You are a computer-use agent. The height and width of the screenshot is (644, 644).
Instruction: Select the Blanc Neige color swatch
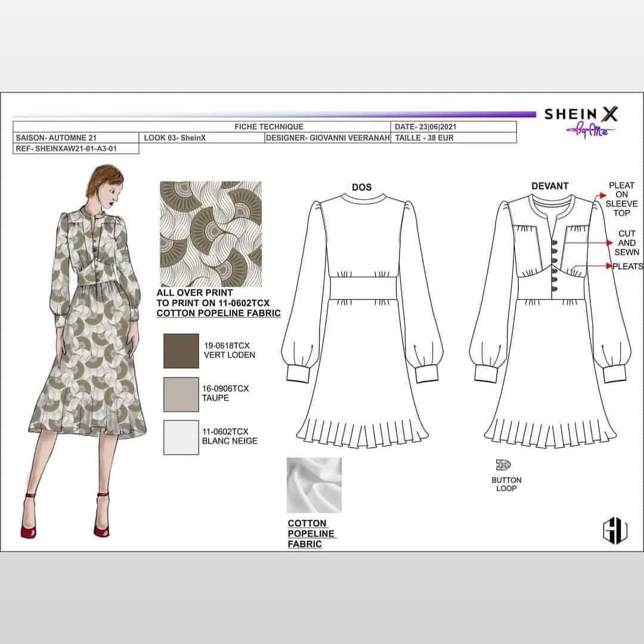[181, 438]
